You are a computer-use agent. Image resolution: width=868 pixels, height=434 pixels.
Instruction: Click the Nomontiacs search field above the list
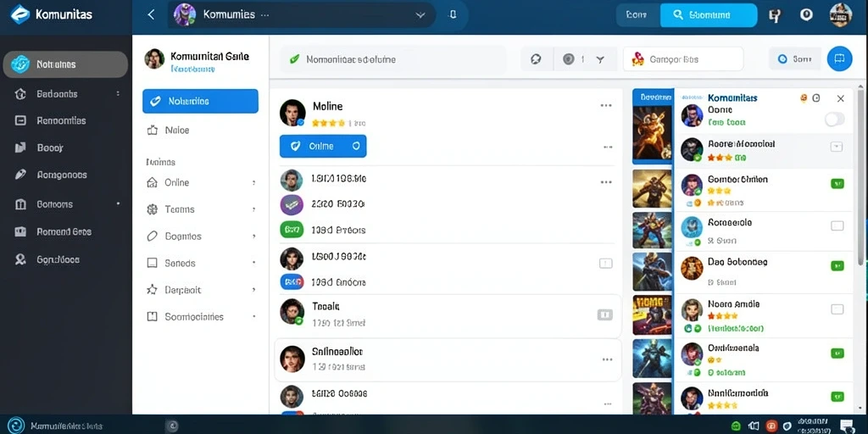tap(393, 59)
